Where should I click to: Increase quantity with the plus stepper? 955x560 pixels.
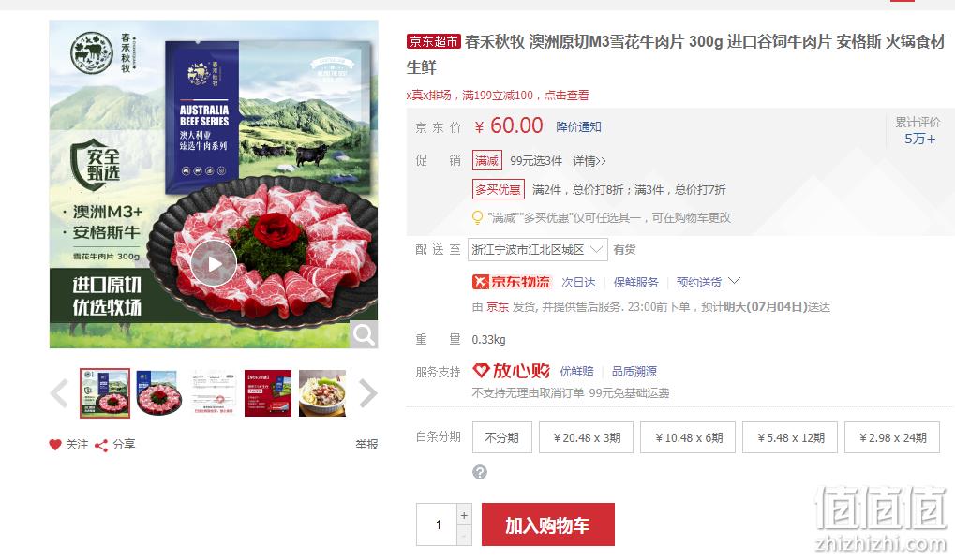464,516
